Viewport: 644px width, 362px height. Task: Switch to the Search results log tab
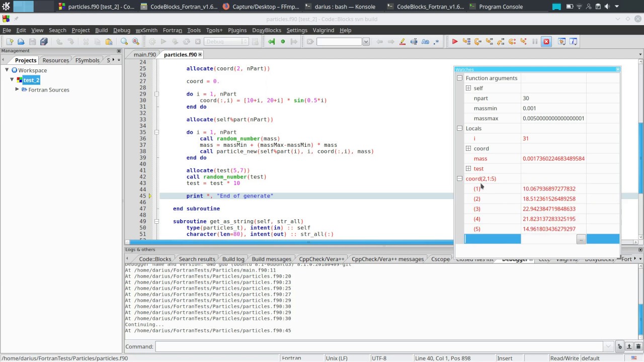pyautogui.click(x=197, y=259)
